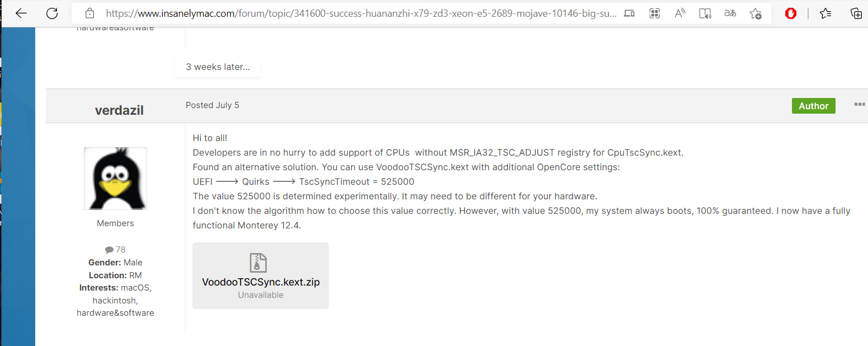View site security lock information

click(89, 13)
